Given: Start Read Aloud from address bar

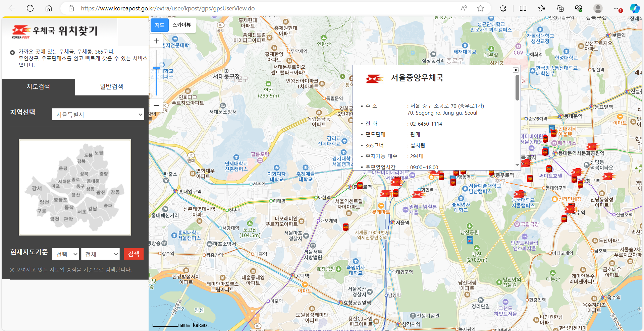Looking at the screenshot, I should (x=464, y=8).
